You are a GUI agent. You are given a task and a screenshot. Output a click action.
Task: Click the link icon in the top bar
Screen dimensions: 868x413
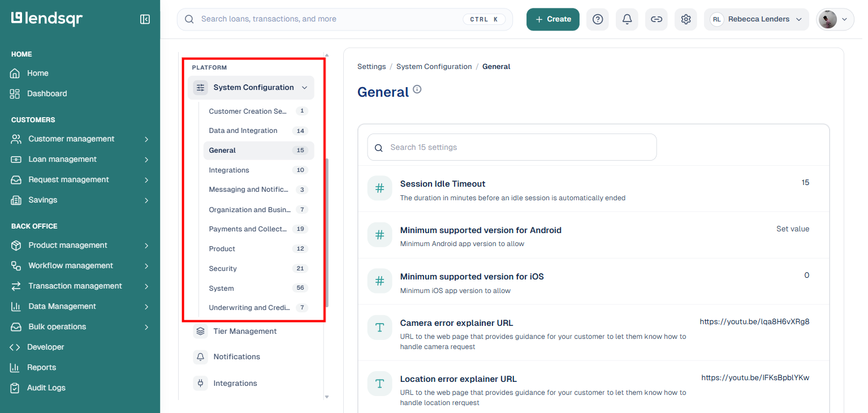(x=657, y=19)
